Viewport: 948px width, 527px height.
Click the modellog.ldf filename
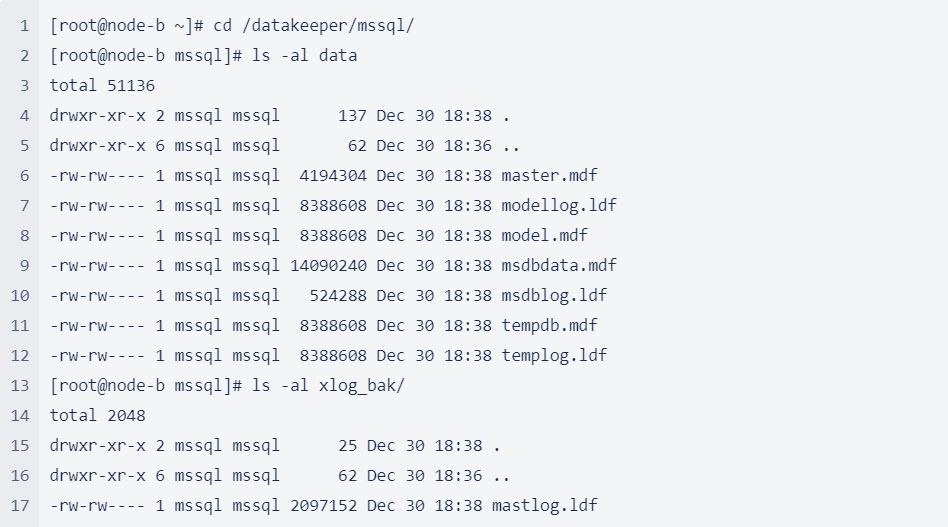click(559, 206)
